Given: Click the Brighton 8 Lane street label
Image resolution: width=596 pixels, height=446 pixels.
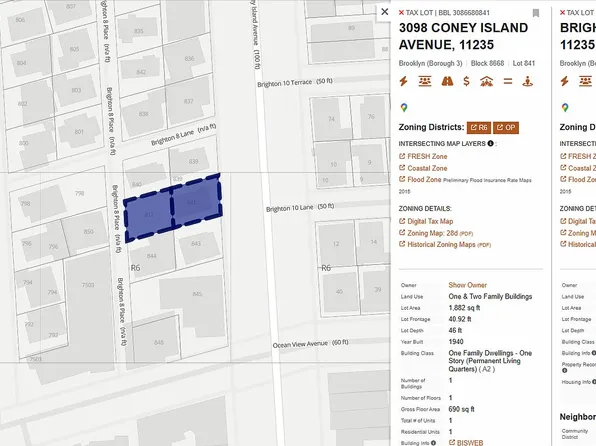Looking at the screenshot, I should tap(183, 134).
